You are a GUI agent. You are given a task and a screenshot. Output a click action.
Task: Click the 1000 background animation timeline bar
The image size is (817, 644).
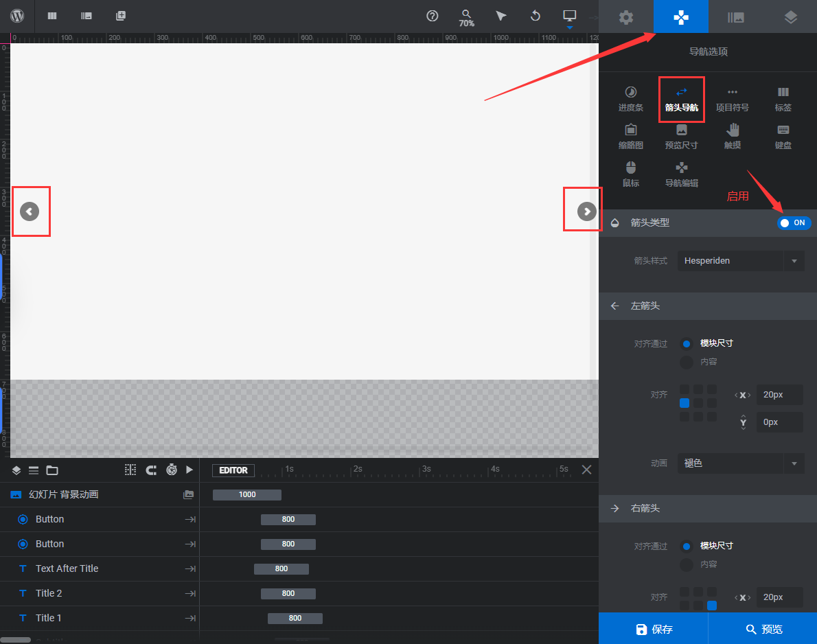(247, 494)
